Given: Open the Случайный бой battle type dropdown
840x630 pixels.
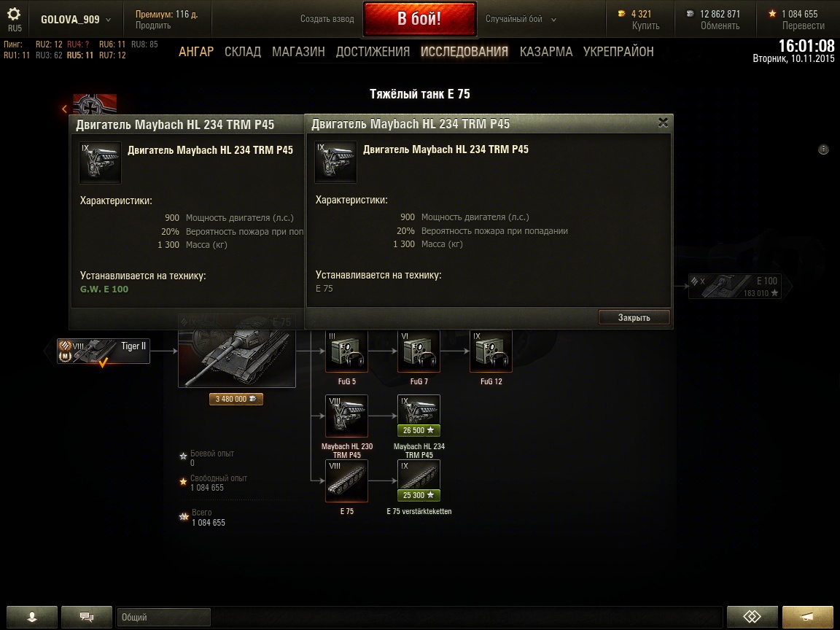Looking at the screenshot, I should click(x=521, y=19).
